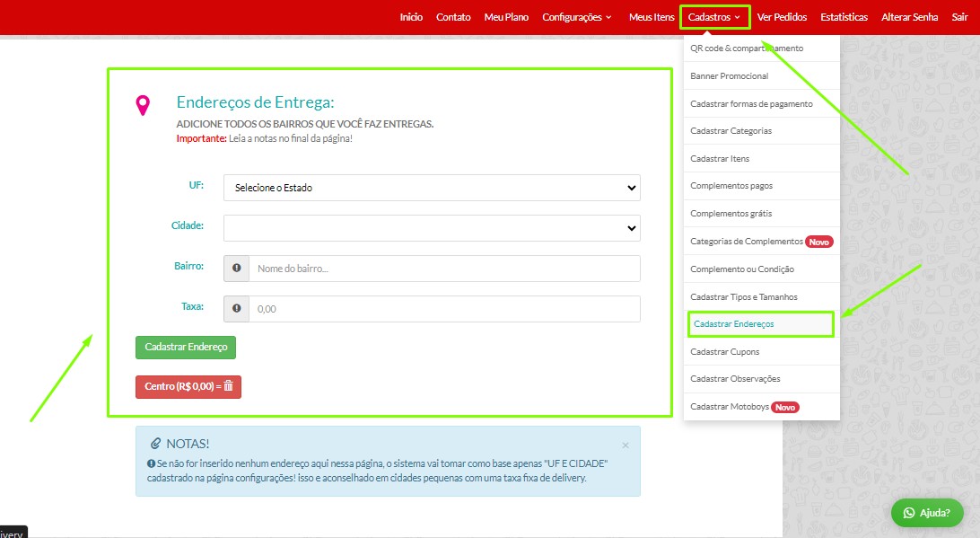The height and width of the screenshot is (538, 980).
Task: Open the UF state dropdown
Action: (x=432, y=188)
